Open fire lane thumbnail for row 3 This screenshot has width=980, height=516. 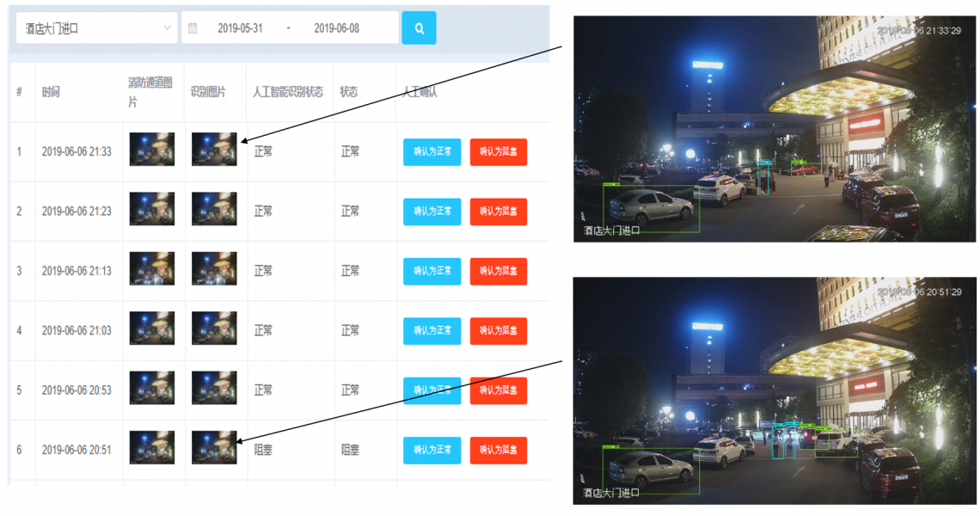[152, 268]
